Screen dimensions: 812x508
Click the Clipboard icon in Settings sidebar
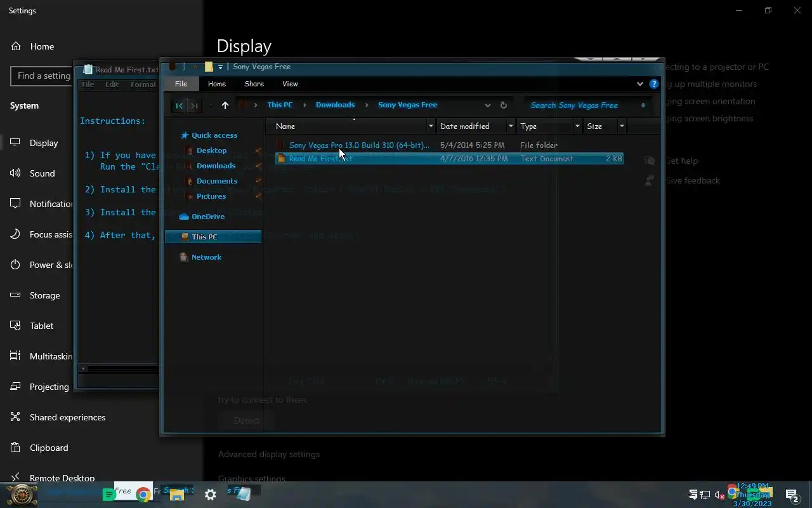point(15,448)
